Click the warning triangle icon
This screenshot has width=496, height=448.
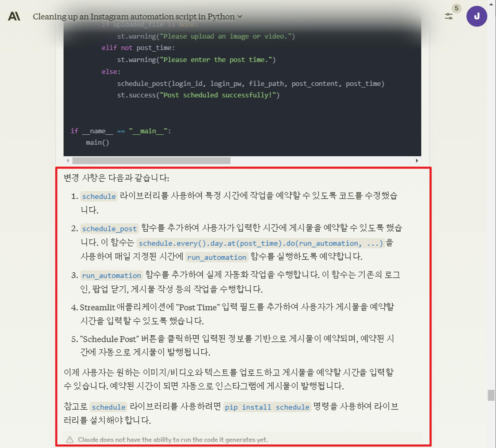70,440
